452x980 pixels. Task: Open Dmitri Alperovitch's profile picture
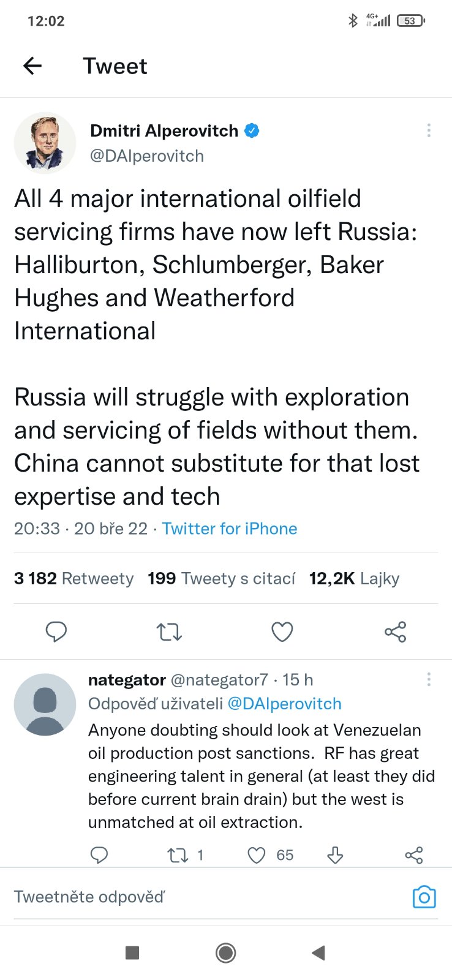click(x=45, y=143)
